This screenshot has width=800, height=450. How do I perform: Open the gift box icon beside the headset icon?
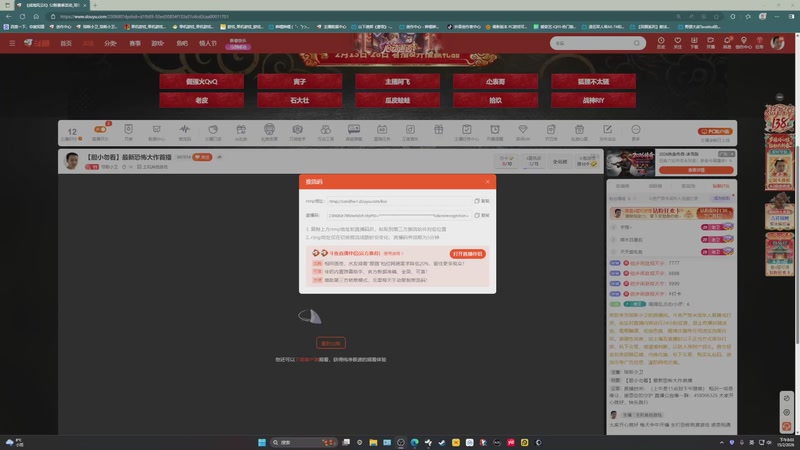point(241,130)
